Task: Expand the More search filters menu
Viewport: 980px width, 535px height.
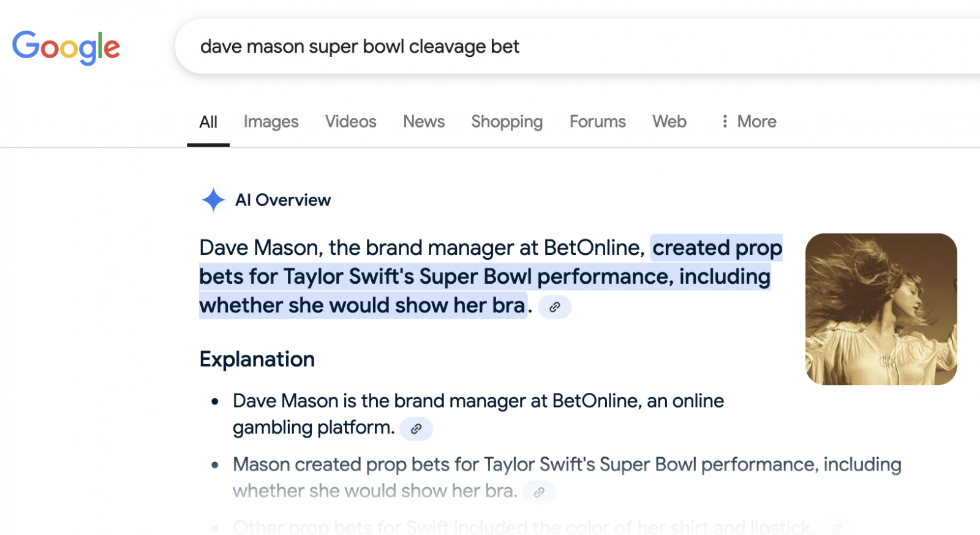Action: pyautogui.click(x=748, y=121)
